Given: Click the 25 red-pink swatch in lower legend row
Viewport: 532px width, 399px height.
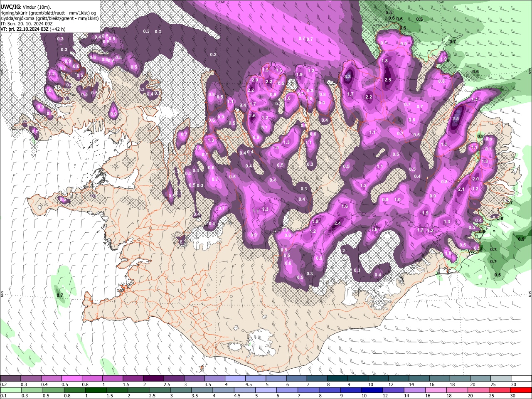Looking at the screenshot, I should (x=500, y=390).
